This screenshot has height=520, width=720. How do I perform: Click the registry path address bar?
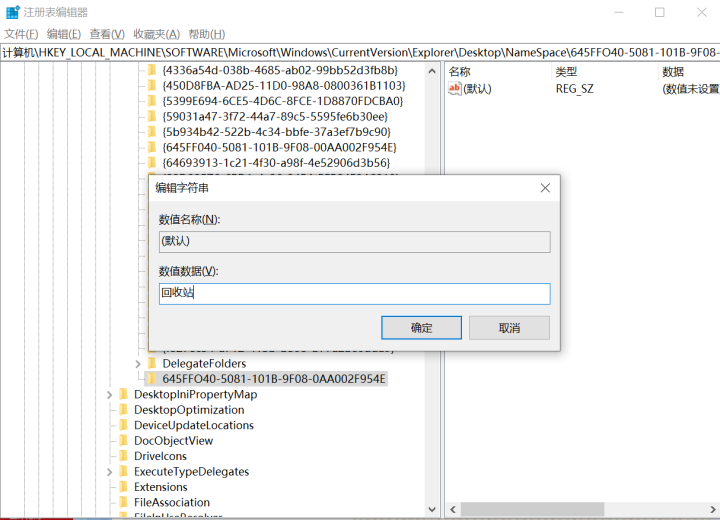360,52
